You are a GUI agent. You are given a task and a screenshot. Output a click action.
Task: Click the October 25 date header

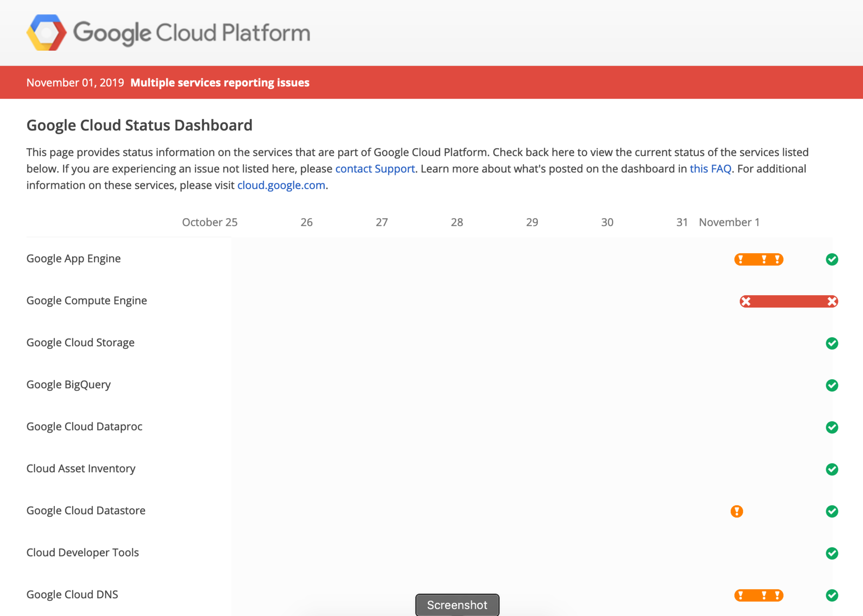point(210,222)
